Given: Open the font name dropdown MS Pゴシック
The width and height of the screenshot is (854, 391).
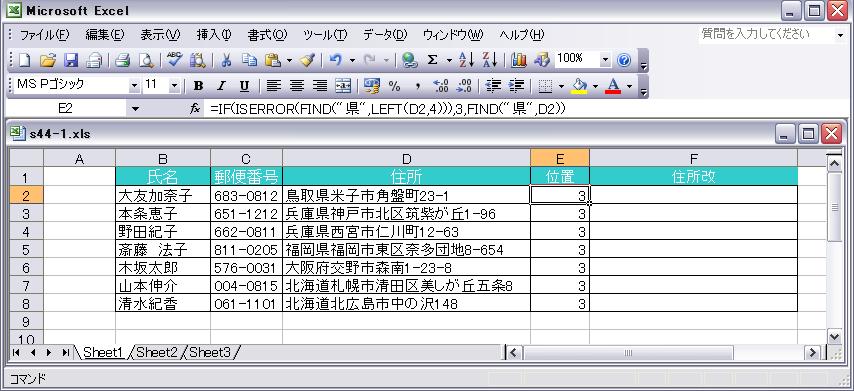Looking at the screenshot, I should [134, 85].
